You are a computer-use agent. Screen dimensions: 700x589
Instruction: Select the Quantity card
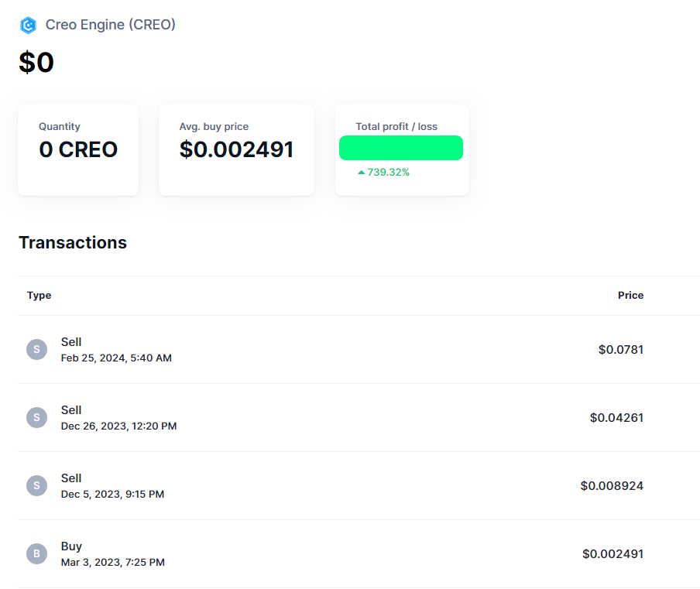click(x=78, y=149)
